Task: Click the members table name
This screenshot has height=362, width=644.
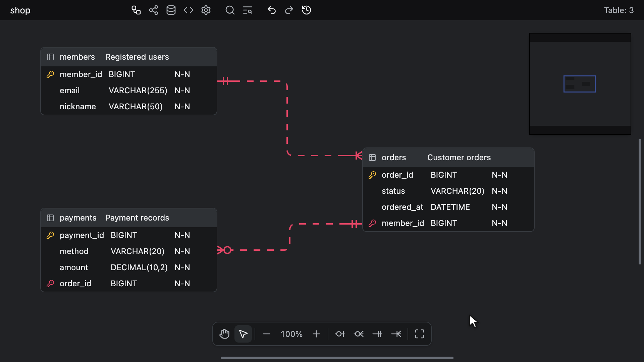Action: pos(77,57)
